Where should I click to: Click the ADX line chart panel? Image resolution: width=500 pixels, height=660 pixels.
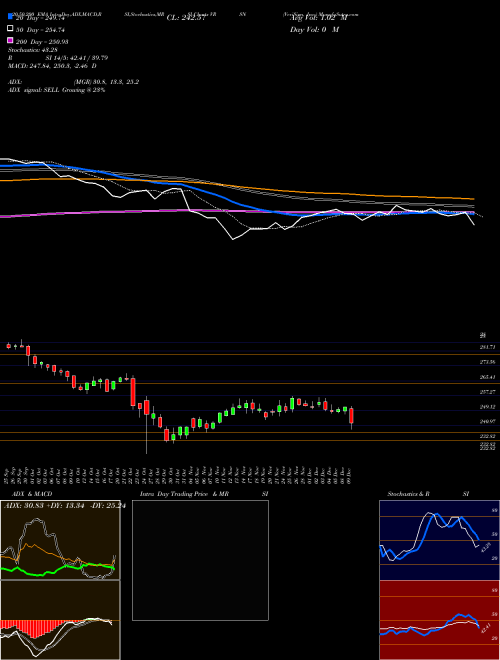[60, 540]
